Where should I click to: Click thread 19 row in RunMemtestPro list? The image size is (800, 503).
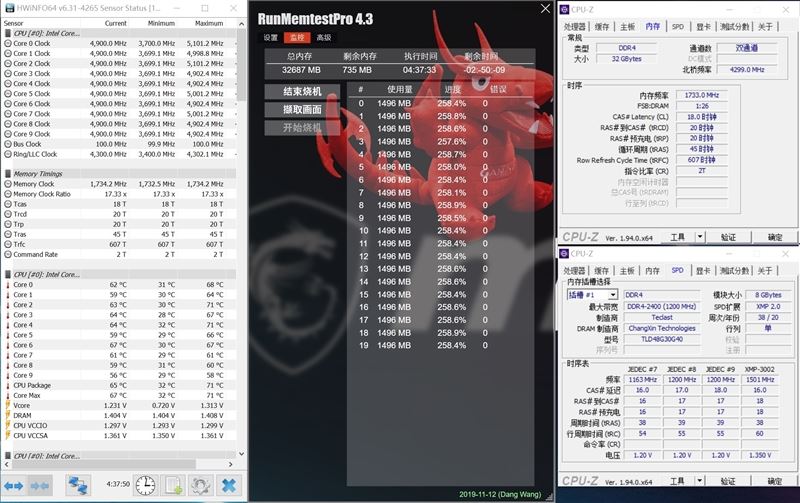point(441,345)
